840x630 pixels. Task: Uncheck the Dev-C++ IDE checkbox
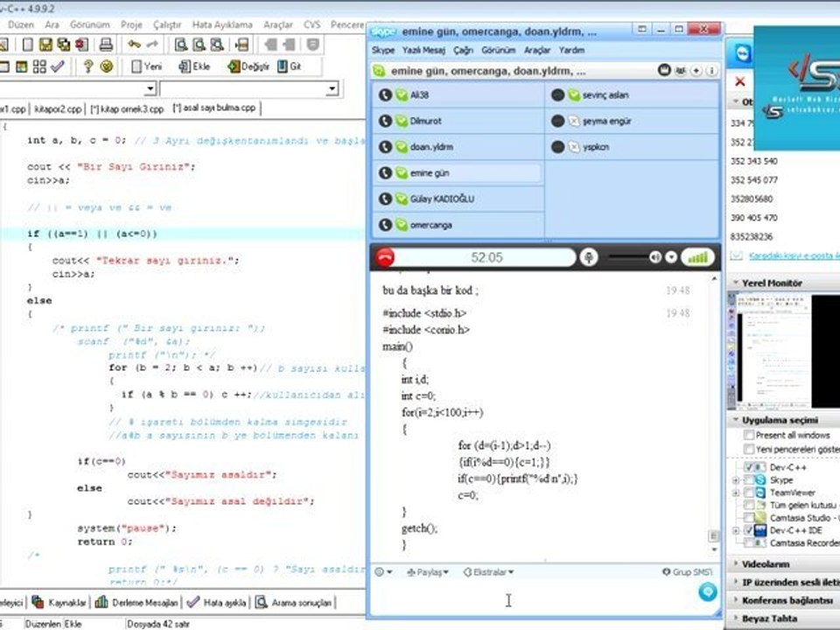pos(749,530)
